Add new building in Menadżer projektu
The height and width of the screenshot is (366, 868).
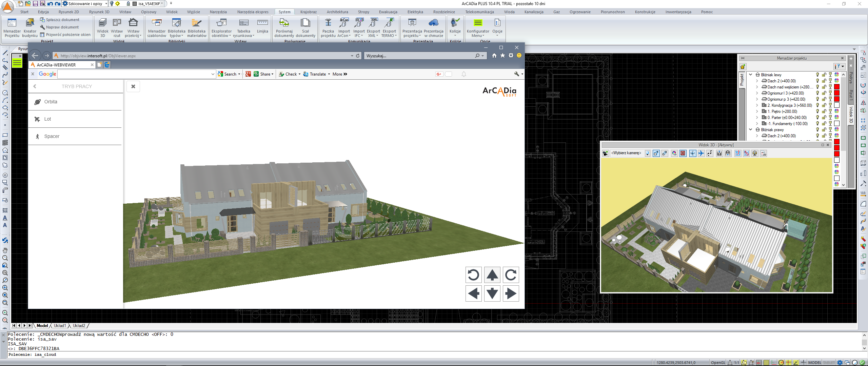[x=743, y=66]
